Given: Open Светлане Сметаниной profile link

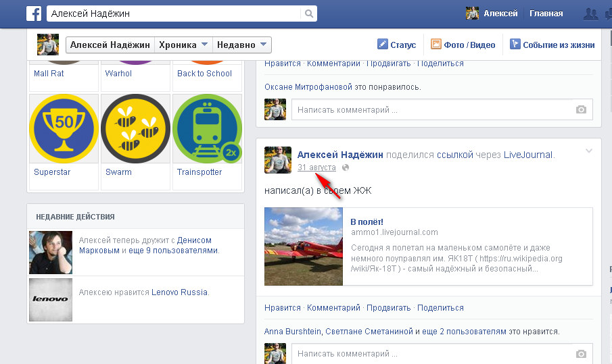Looking at the screenshot, I should pos(369,332).
